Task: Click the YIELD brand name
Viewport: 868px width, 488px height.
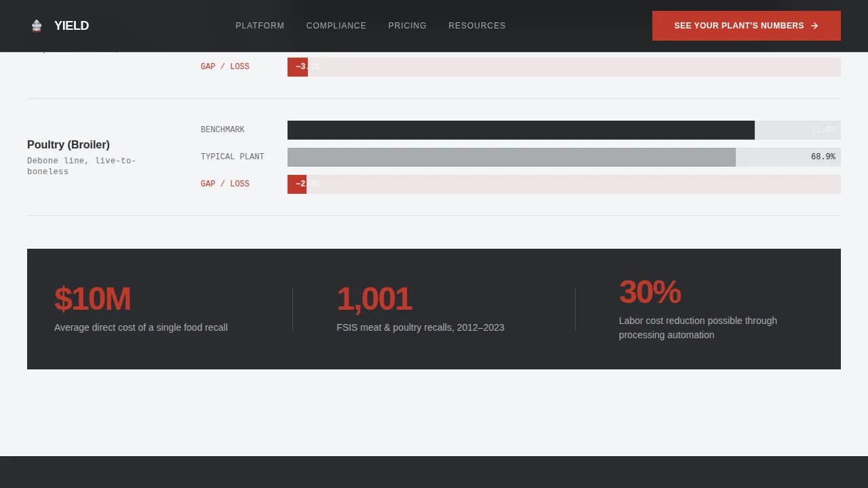Action: [71, 26]
